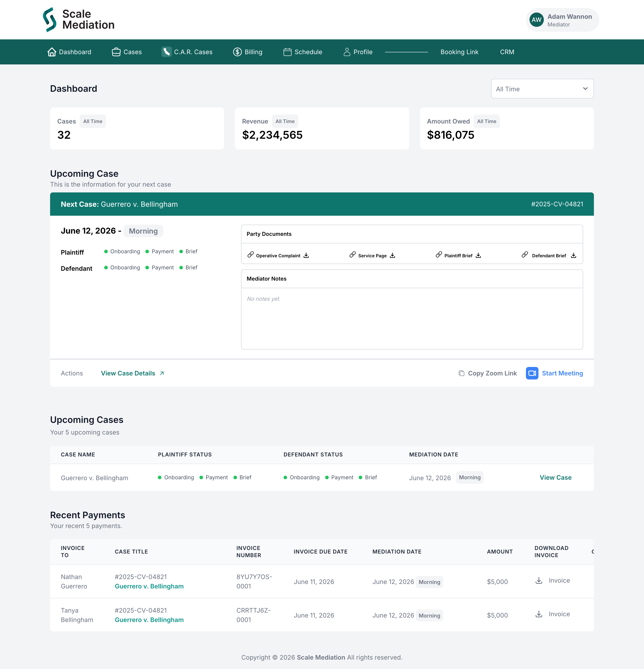Image resolution: width=644 pixels, height=669 pixels.
Task: Open the Booking Link nav item
Action: (x=460, y=52)
